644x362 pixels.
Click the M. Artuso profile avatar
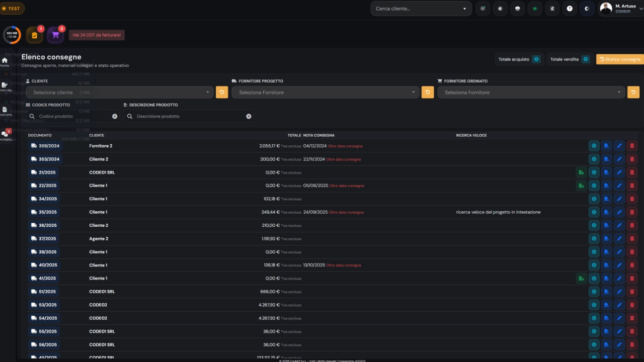(x=606, y=8)
